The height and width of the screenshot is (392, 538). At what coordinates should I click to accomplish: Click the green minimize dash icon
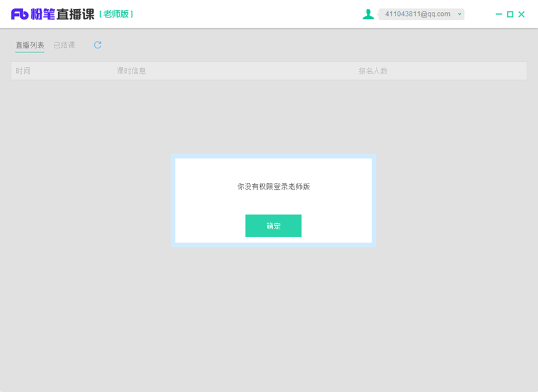(498, 13)
